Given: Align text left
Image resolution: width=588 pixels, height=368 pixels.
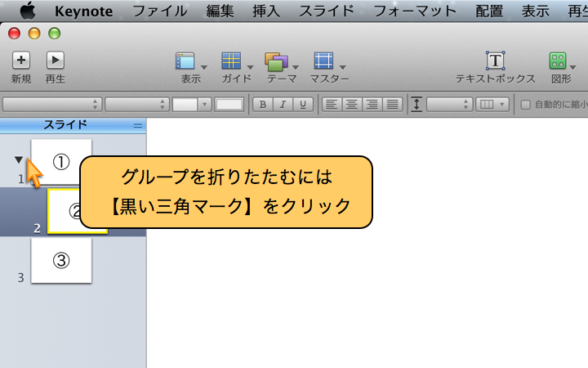Looking at the screenshot, I should click(x=332, y=105).
